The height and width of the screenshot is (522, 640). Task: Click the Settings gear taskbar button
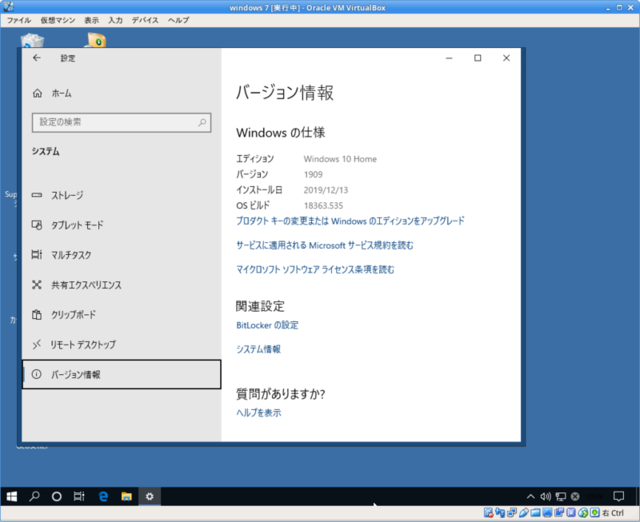tap(150, 496)
